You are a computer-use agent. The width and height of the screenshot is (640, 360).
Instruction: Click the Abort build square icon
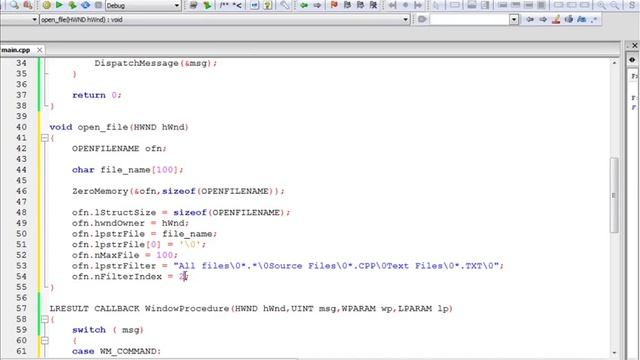[98, 5]
